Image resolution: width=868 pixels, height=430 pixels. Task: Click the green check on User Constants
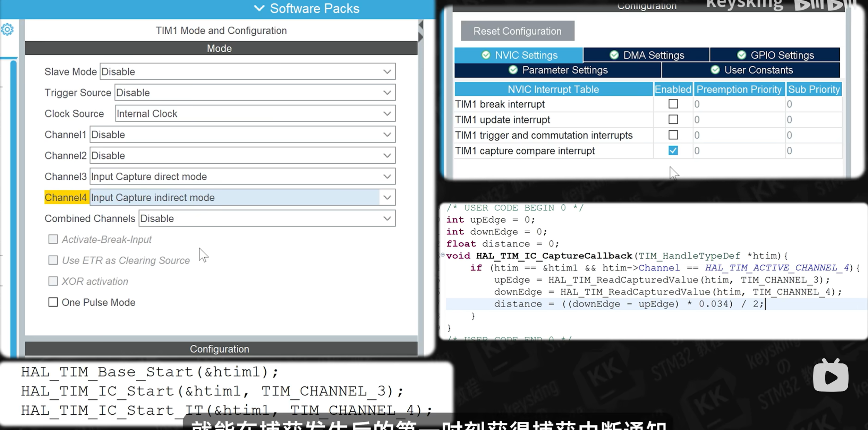point(715,70)
